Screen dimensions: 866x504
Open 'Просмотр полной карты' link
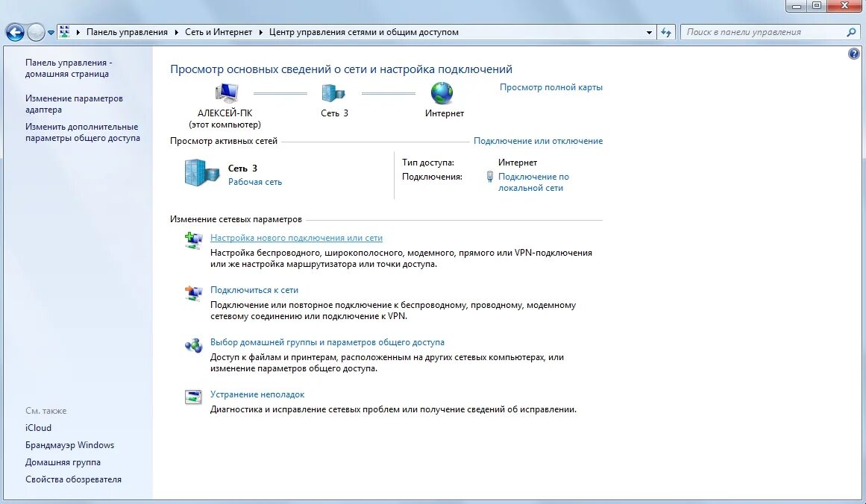coord(551,87)
